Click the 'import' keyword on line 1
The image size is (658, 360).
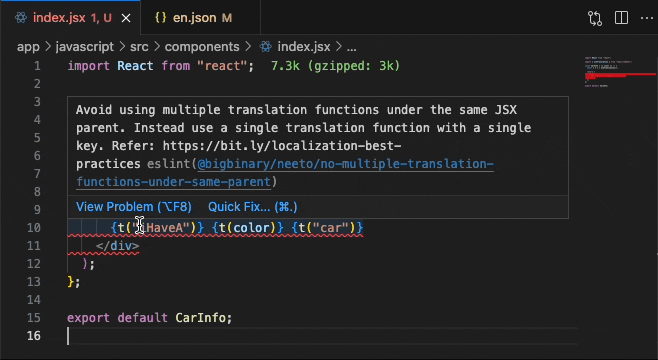coord(89,66)
